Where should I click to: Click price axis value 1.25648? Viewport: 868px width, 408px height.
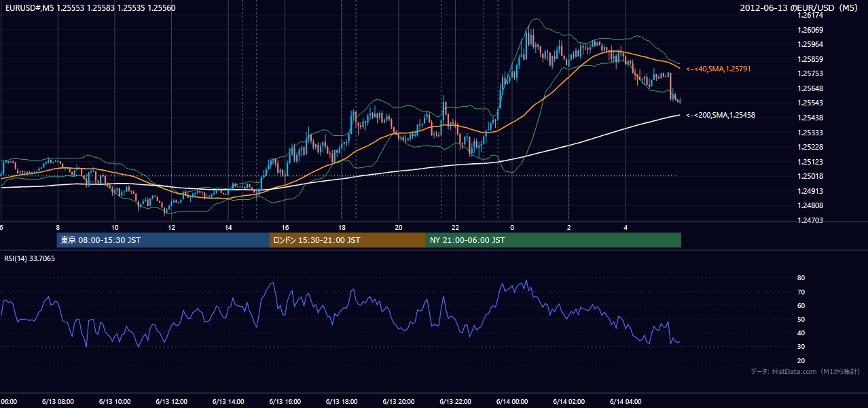[x=810, y=88]
